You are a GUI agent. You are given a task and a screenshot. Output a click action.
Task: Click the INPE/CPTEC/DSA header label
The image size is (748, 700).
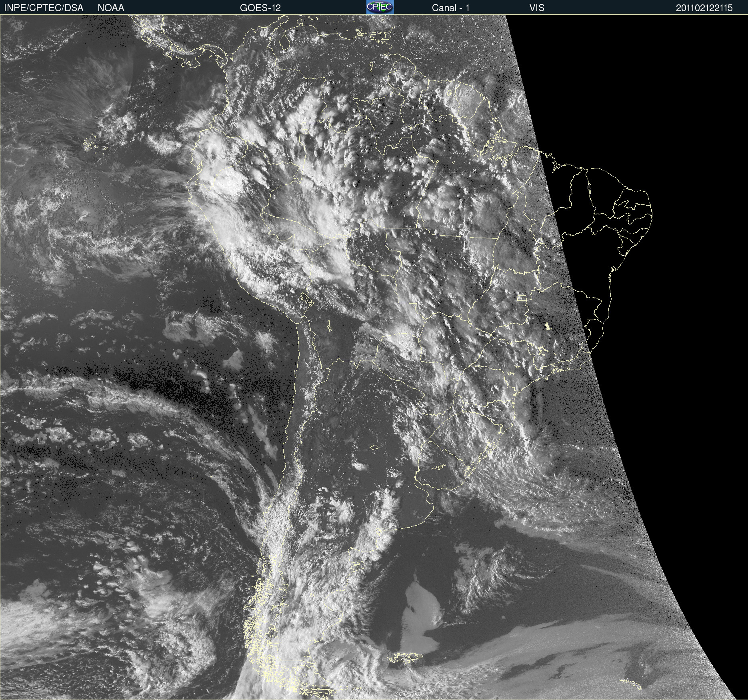44,8
